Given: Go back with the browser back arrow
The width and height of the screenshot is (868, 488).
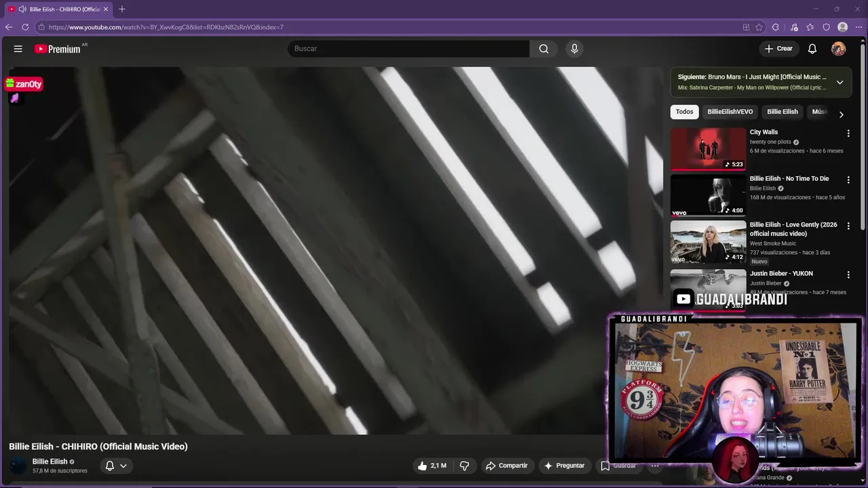Looking at the screenshot, I should 9,27.
